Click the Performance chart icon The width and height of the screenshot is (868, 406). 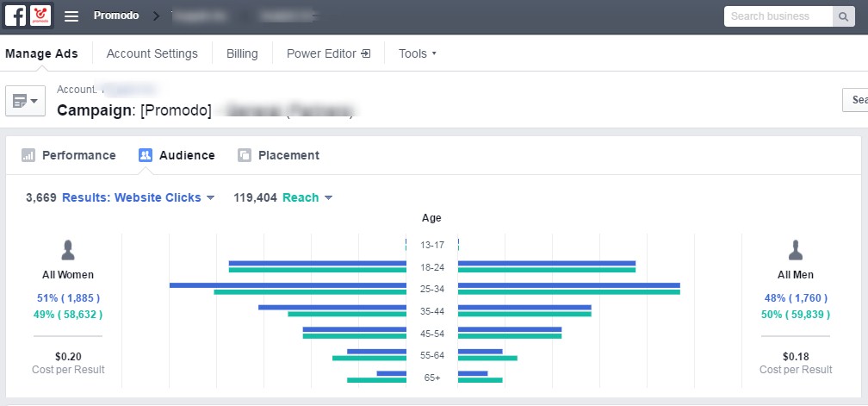(x=28, y=155)
